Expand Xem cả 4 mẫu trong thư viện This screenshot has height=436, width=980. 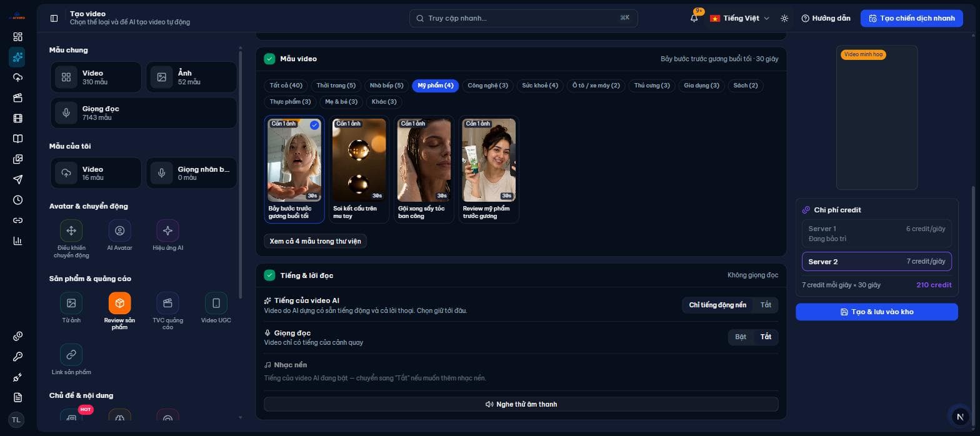[315, 241]
